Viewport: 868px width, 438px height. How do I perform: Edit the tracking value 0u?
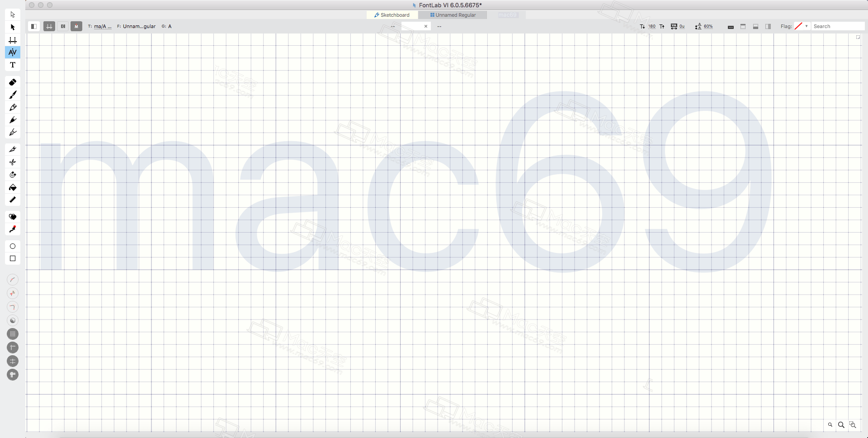click(682, 26)
